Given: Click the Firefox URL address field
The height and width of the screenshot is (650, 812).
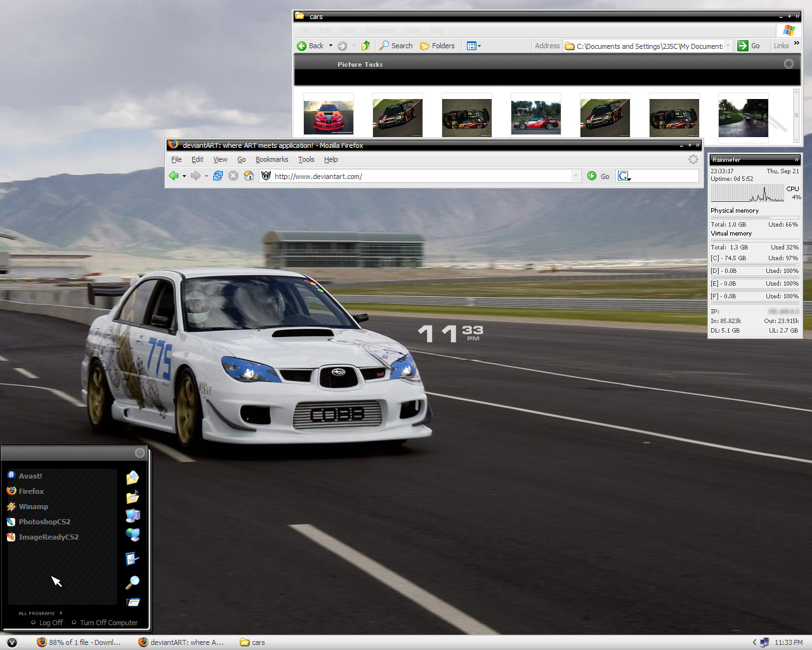Looking at the screenshot, I should (421, 176).
